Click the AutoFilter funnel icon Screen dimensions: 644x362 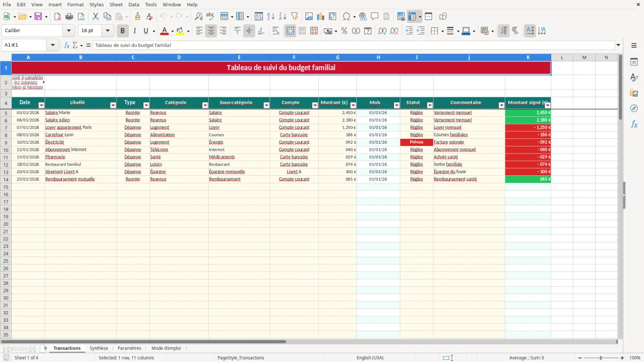pyautogui.click(x=295, y=17)
